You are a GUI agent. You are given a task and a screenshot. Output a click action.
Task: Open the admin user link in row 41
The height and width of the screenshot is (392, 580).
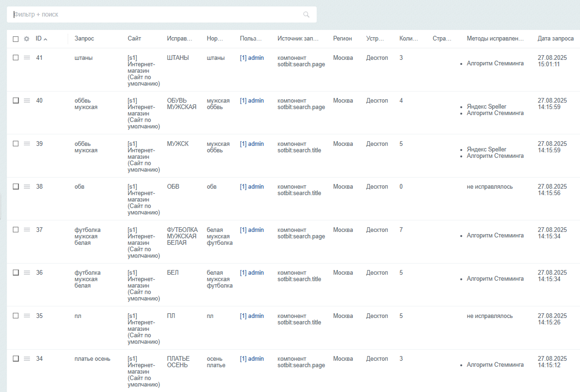252,58
